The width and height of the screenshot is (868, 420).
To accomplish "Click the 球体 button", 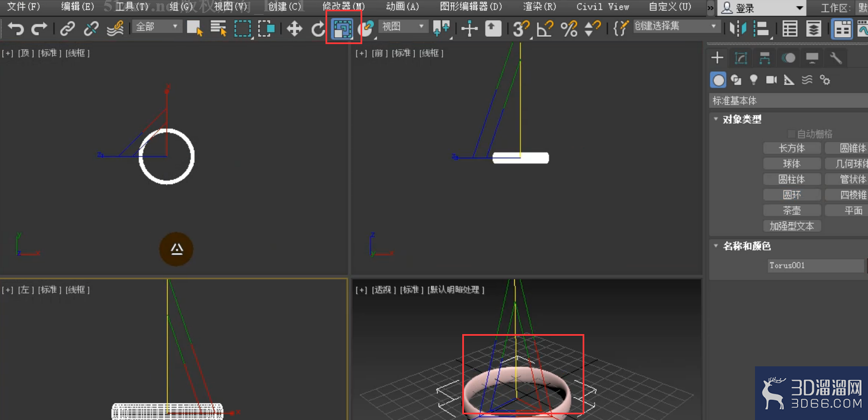I will point(792,164).
